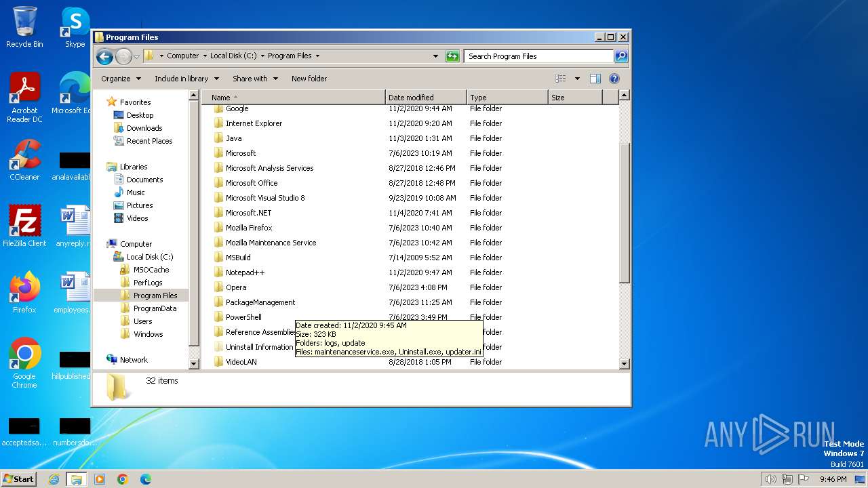
Task: Click the volume speaker tray icon
Action: 770,479
